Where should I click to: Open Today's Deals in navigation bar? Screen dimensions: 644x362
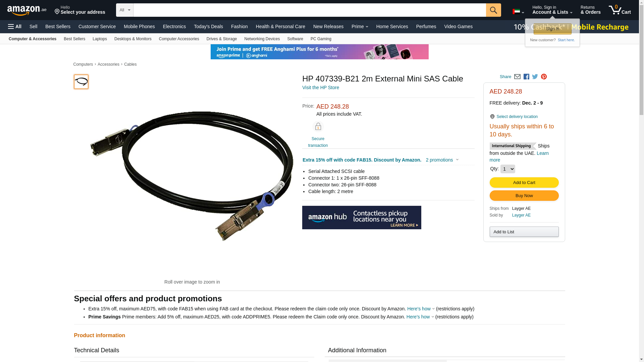click(x=208, y=26)
